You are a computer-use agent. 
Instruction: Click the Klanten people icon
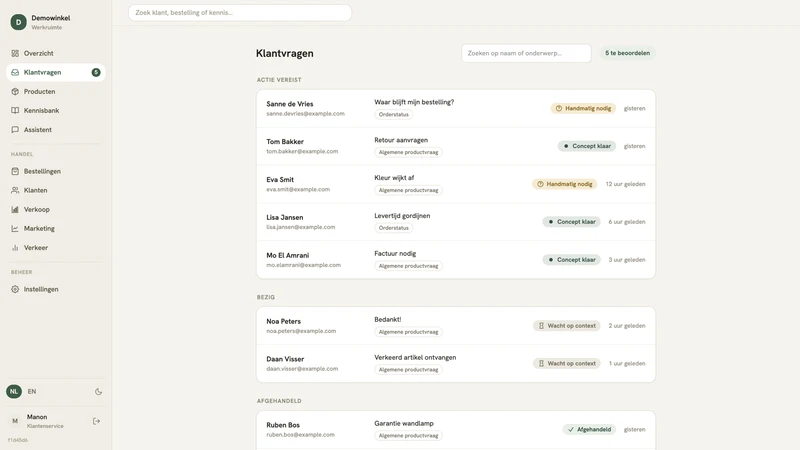tap(15, 190)
